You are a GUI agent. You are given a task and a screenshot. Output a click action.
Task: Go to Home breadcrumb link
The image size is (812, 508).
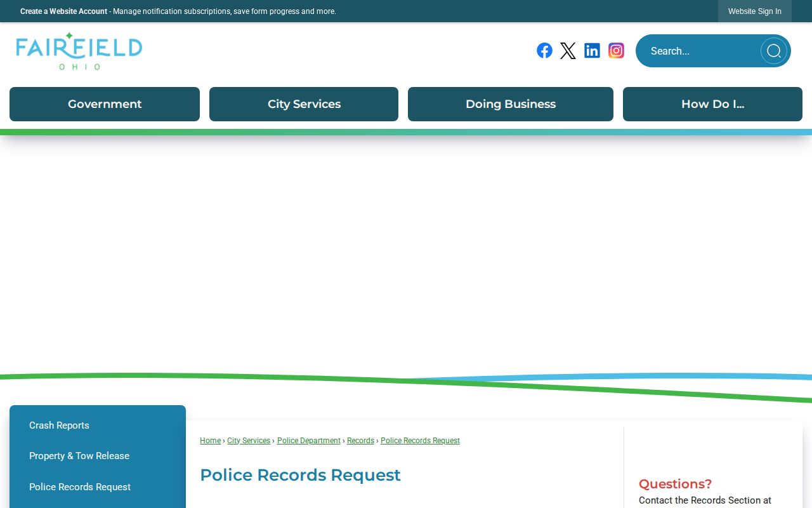point(211,441)
